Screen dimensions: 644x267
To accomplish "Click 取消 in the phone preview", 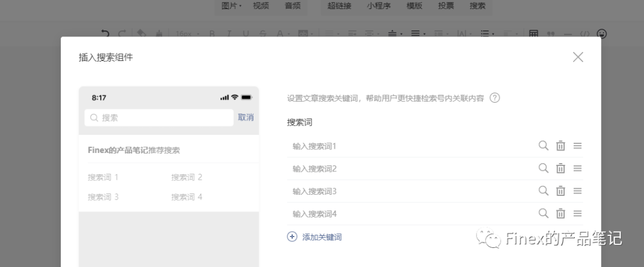I will (246, 117).
